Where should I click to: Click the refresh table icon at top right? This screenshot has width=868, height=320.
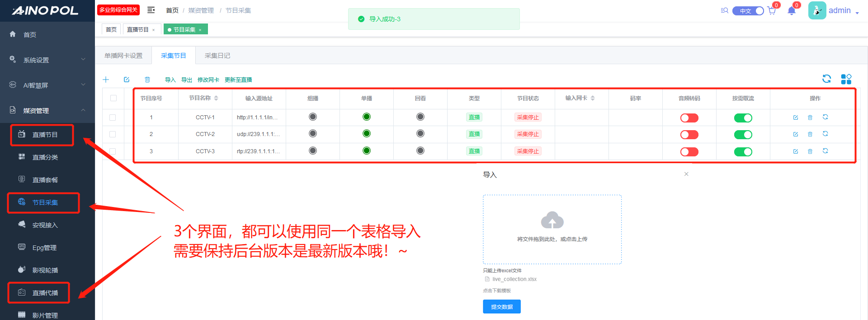point(826,79)
